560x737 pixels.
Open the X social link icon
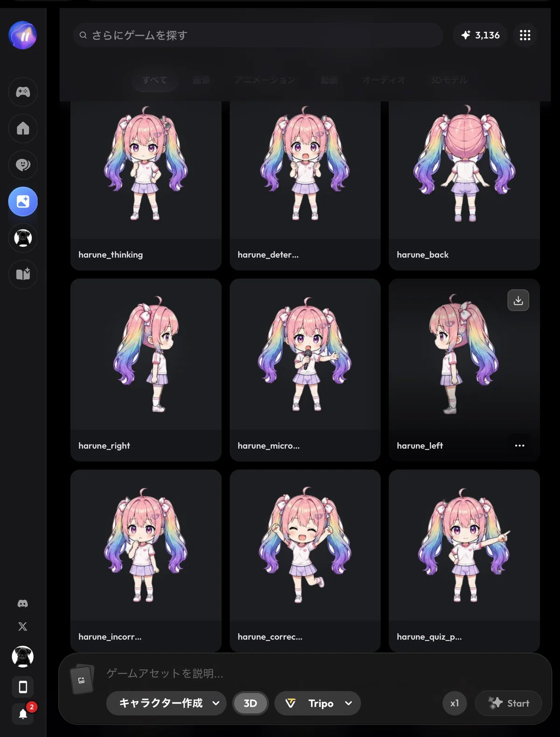[x=22, y=626]
